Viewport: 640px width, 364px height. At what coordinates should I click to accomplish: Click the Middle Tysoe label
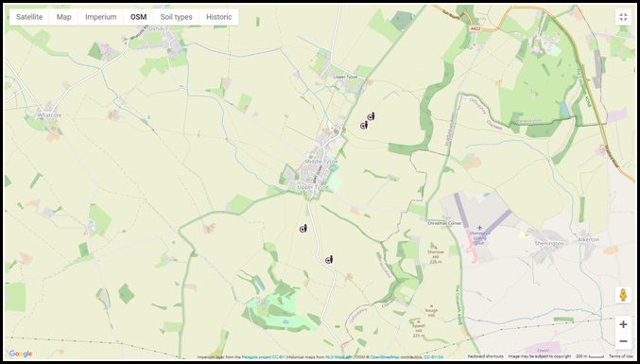(x=321, y=162)
